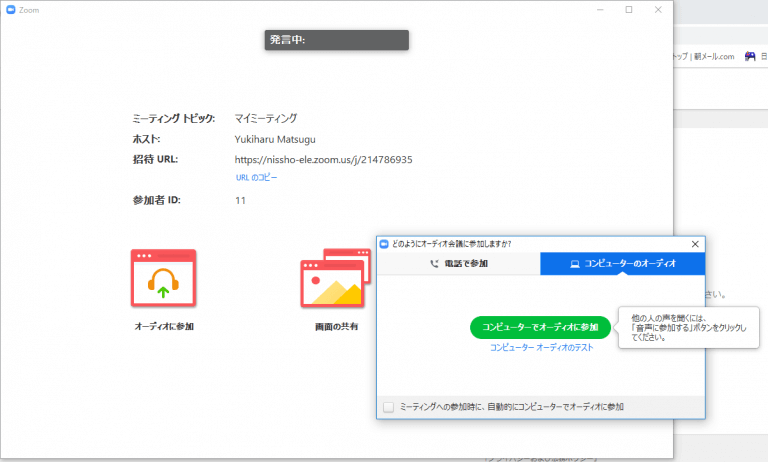Click the audio tooltip about 音声に参加する
The width and height of the screenshot is (768, 462).
pos(689,328)
